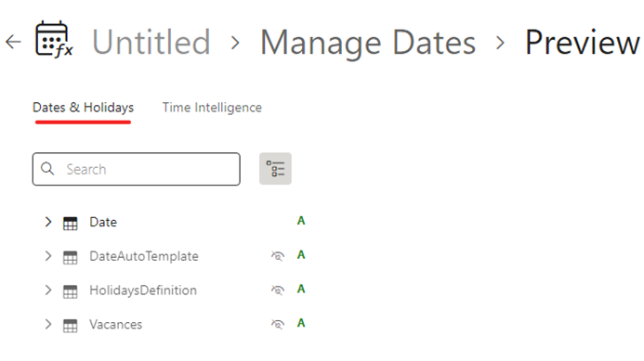Click the Vacances table icon
644x361 pixels.
(x=71, y=326)
